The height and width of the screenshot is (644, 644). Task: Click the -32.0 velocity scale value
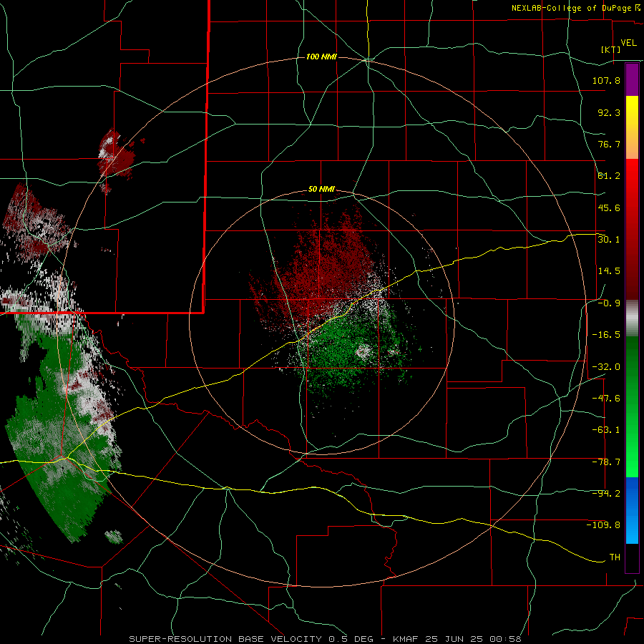[606, 367]
